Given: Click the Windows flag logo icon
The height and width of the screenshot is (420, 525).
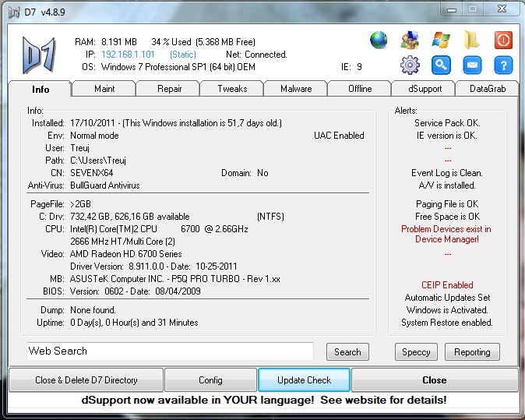Looking at the screenshot, I should (x=441, y=40).
